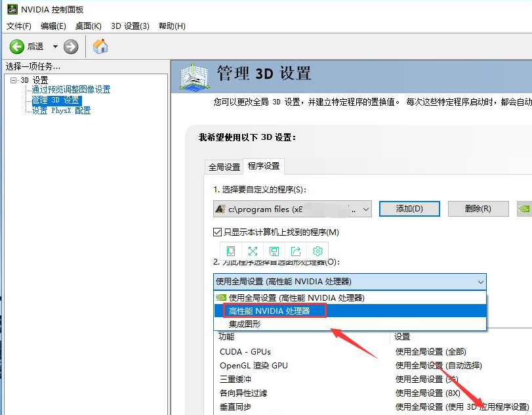Screen dimensions: 532x415
Task: Switch to the 全局设置 tab
Action: (x=224, y=167)
